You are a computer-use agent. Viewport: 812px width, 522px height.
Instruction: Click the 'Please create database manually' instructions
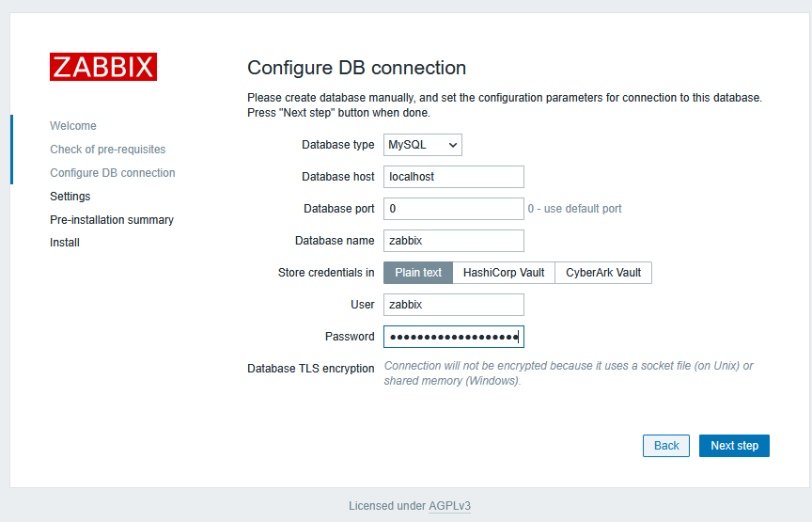coord(505,105)
